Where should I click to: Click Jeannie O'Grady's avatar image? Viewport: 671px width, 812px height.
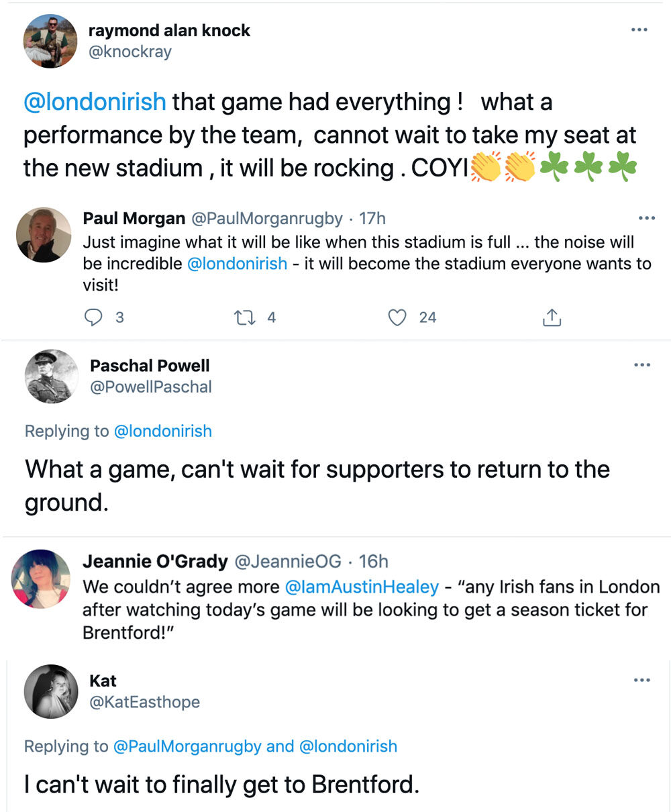[x=42, y=578]
